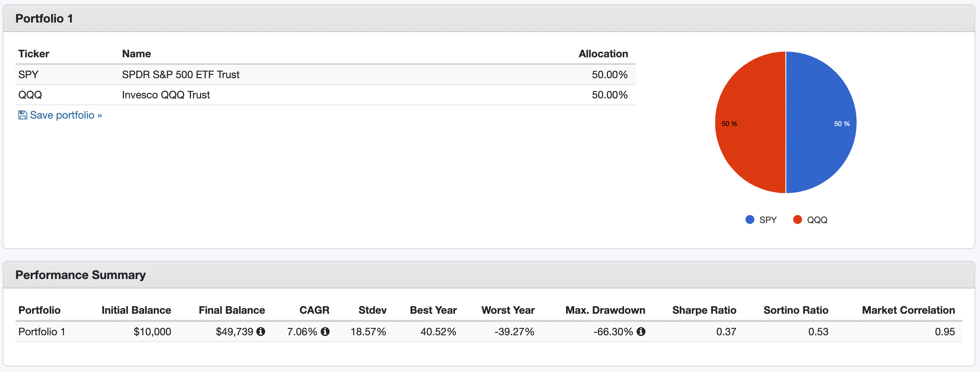This screenshot has width=980, height=372.
Task: Select the 18.57% Stdev value
Action: point(368,332)
